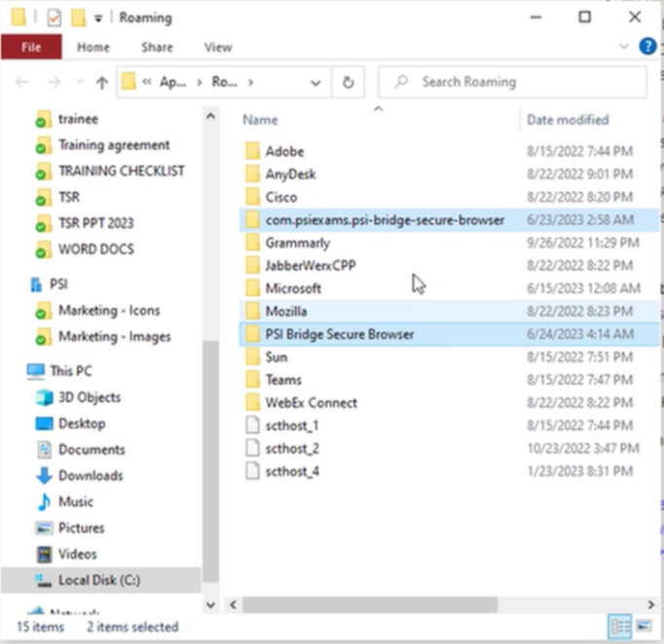664x644 pixels.
Task: Select the Grammarly folder icon
Action: (x=253, y=243)
